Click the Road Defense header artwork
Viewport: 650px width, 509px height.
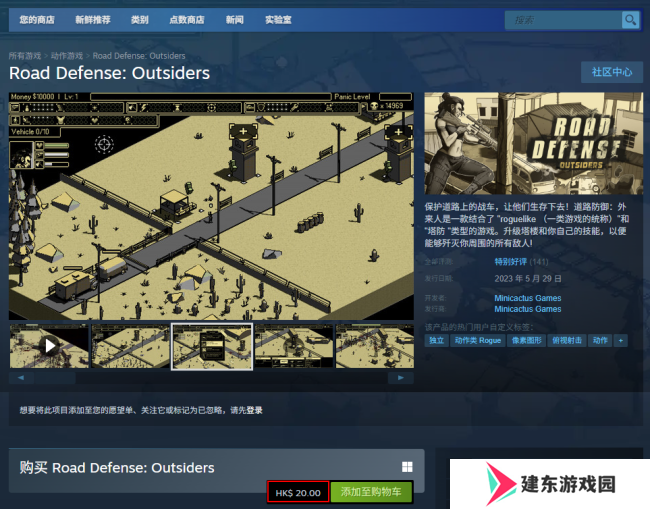click(534, 143)
